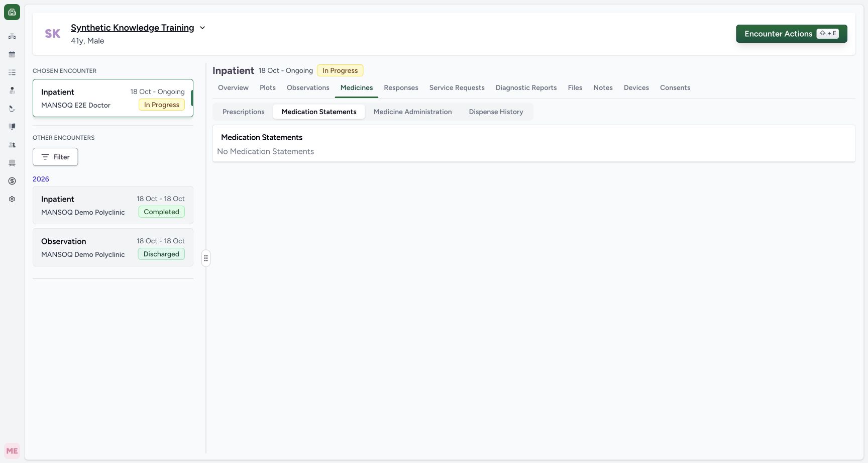Switch to the Files tab
This screenshot has width=868, height=463.
[x=575, y=87]
